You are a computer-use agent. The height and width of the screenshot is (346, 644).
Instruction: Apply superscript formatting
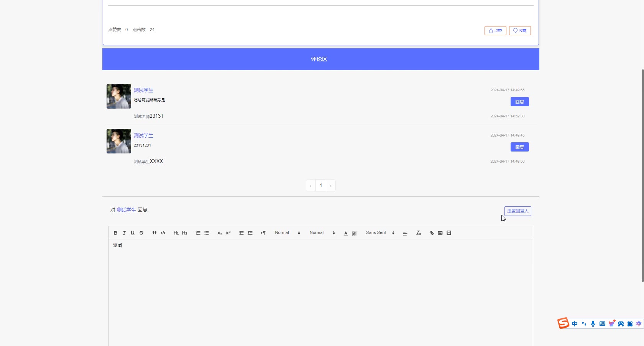click(x=228, y=233)
